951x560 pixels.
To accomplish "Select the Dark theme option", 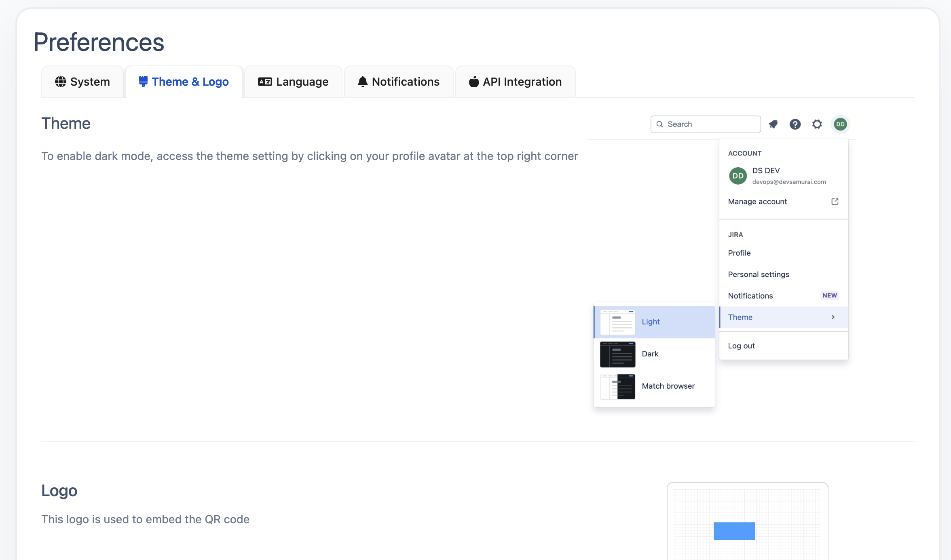I will point(654,354).
